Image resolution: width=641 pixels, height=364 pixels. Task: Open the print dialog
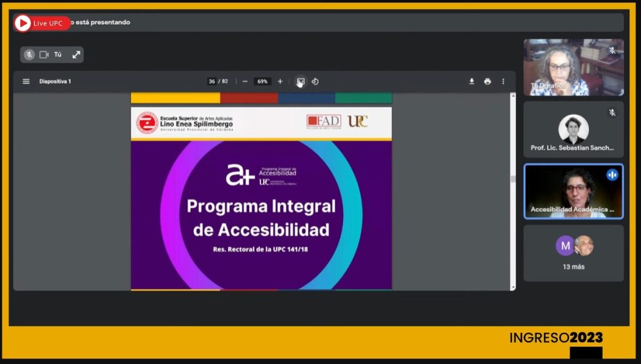tap(487, 81)
